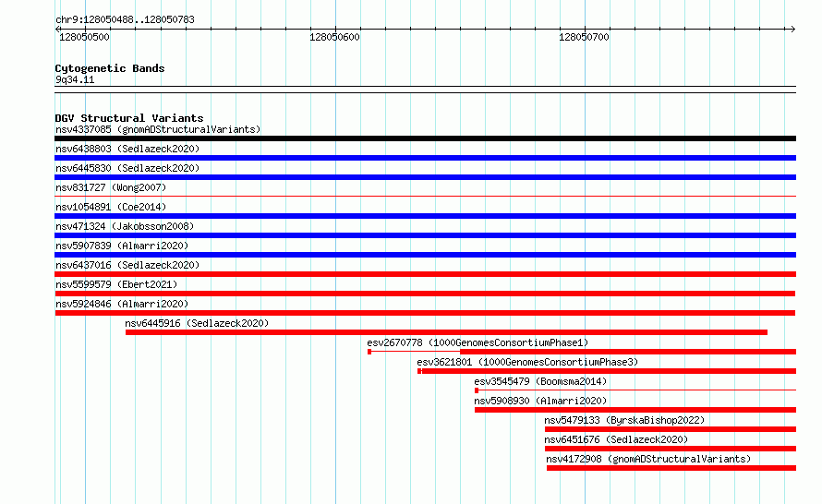Open variant nsv5907839 (Almarri2020) label
The width and height of the screenshot is (822, 504).
122,246
